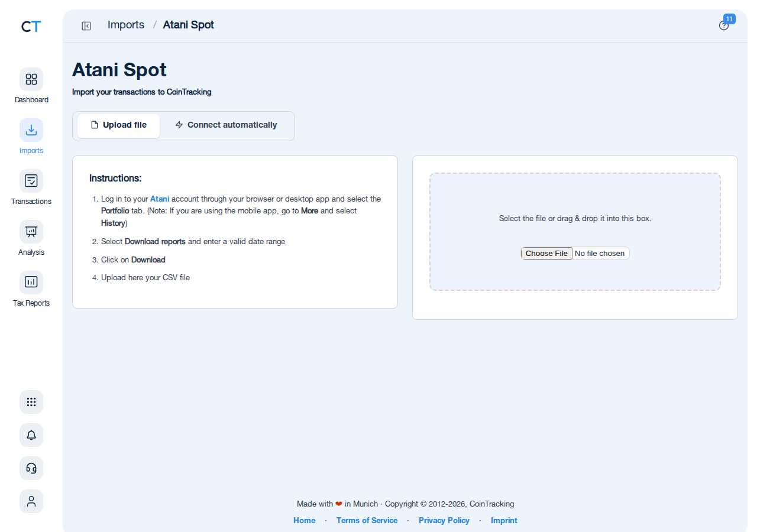Viewport: 757px width, 532px height.
Task: Open the Transactions sidebar icon
Action: tap(31, 181)
